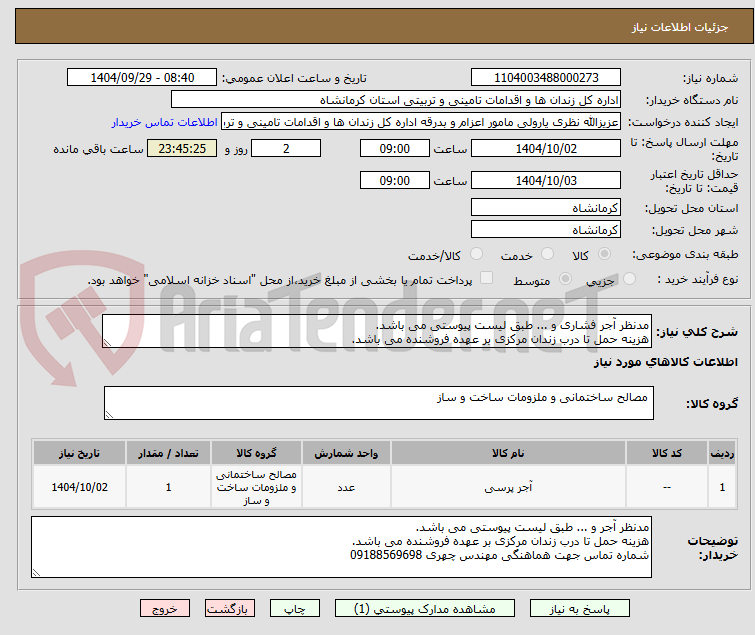
Task: Click the جزئیات اطلاعات نیاز page title
Action: click(679, 27)
